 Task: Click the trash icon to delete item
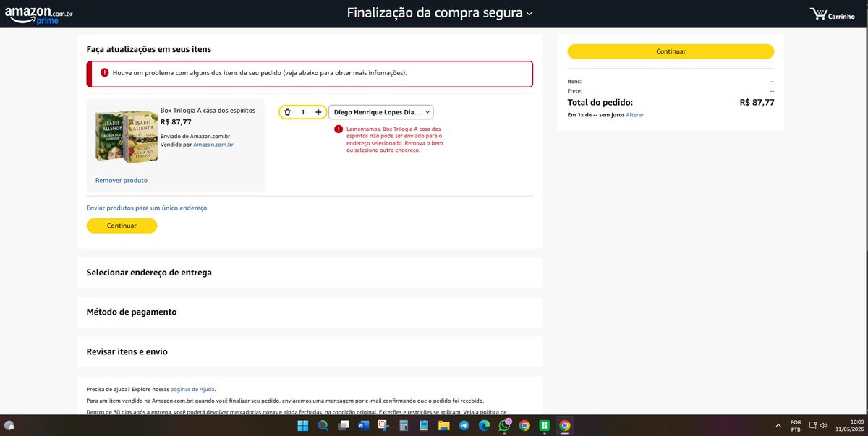tap(287, 112)
